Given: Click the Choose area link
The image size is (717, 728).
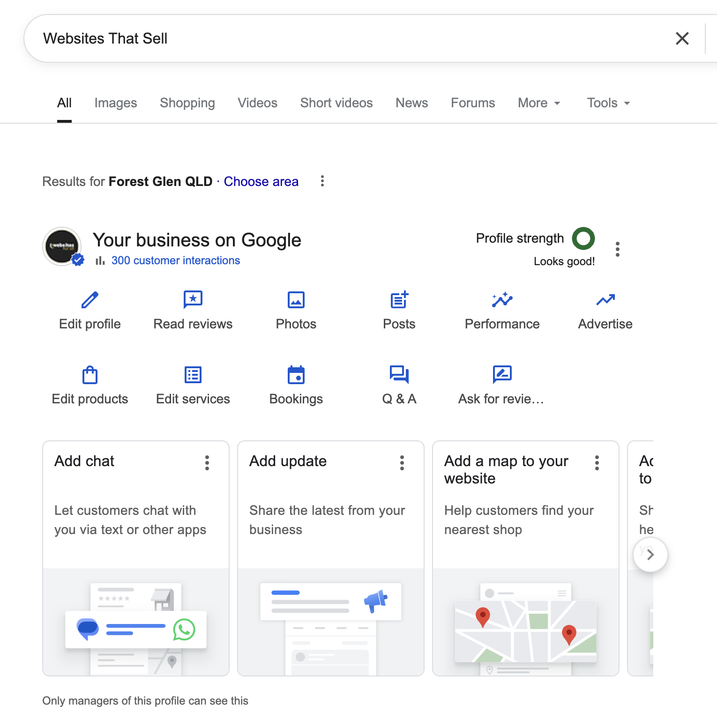Looking at the screenshot, I should [x=261, y=181].
